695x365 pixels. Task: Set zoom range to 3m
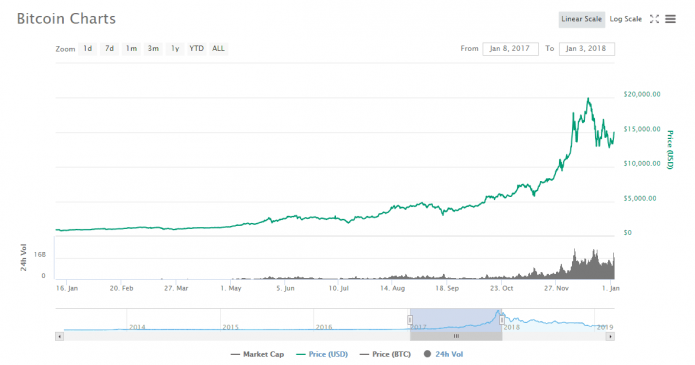153,49
